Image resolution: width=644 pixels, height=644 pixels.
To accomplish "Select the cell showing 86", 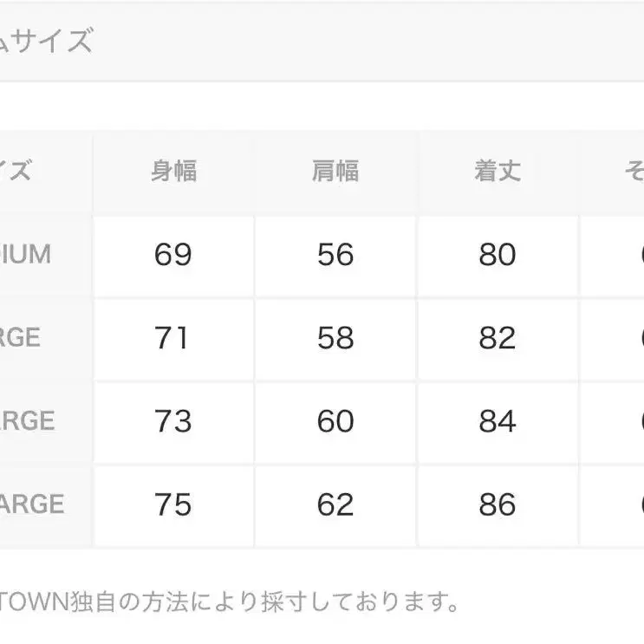I will point(498,504).
